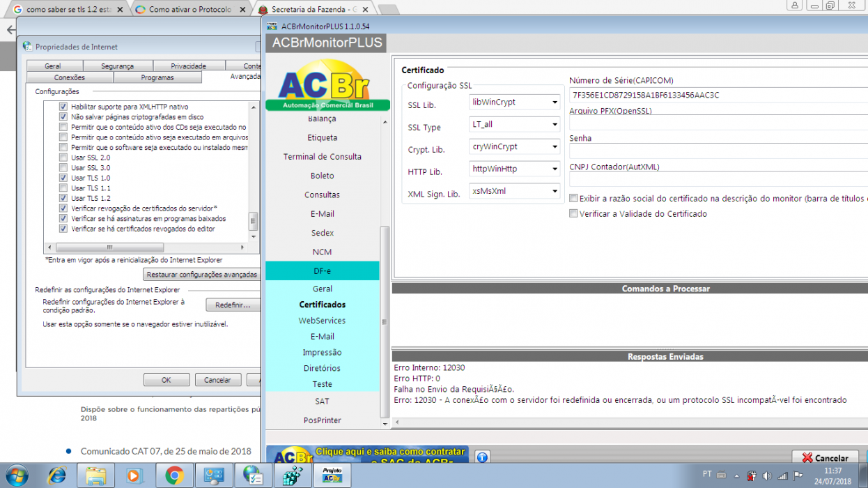Click the Redefinir... button

point(233,305)
